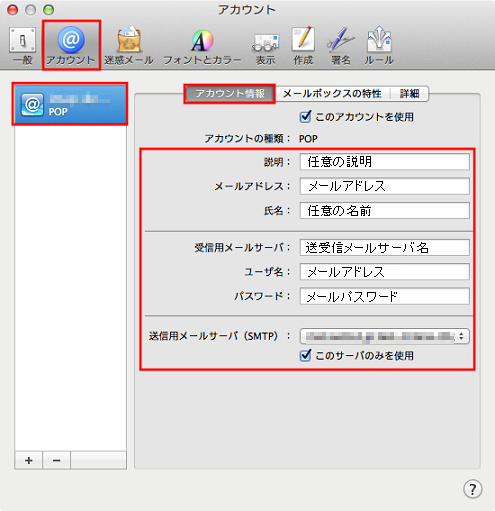Open the 送信用メールサーバ (SMTP) dropdown

(385, 336)
